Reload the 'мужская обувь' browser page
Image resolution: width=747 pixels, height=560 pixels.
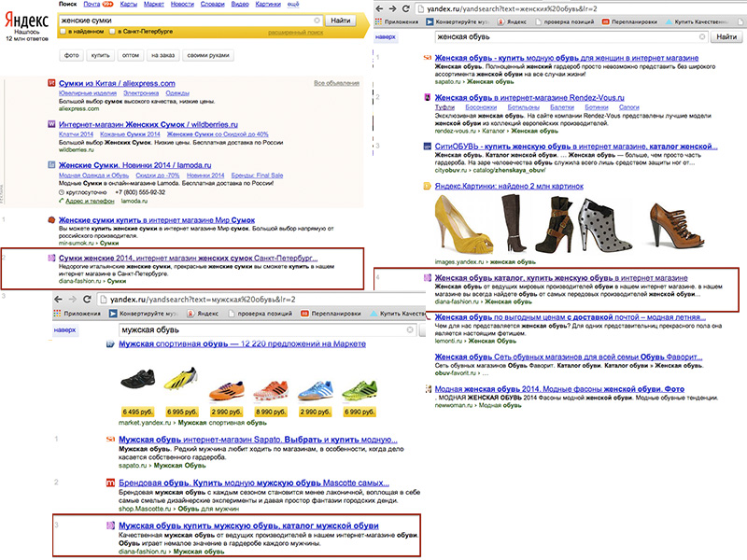(87, 299)
